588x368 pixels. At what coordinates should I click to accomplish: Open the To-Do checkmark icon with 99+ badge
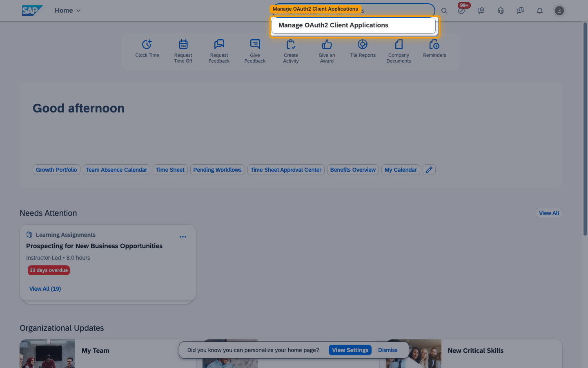[x=461, y=11]
